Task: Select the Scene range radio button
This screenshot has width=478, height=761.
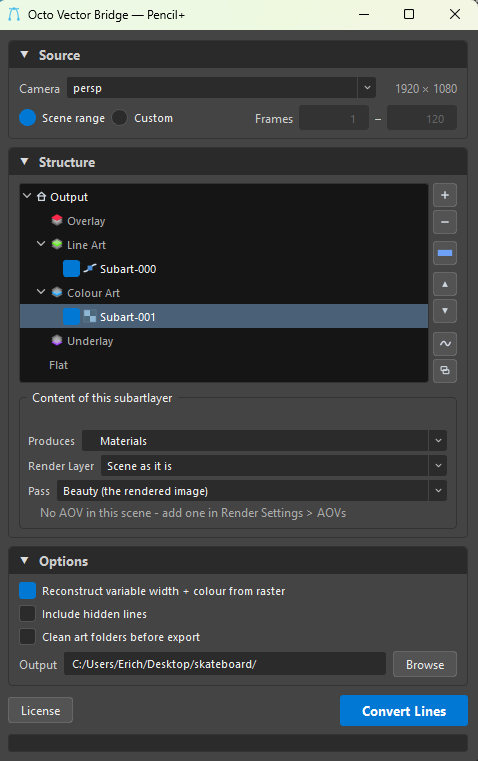Action: pyautogui.click(x=27, y=118)
